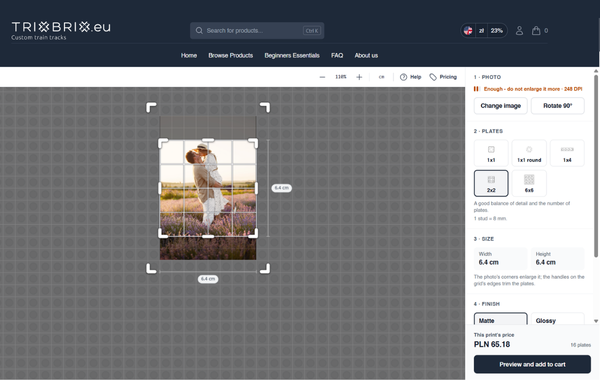Go to the Home menu
The height and width of the screenshot is (380, 600).
189,55
